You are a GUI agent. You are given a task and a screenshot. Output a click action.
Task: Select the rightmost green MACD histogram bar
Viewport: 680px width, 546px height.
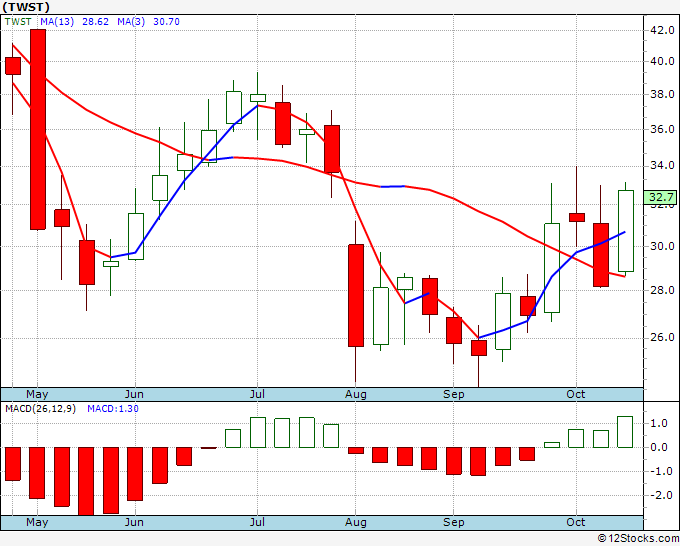tap(625, 432)
